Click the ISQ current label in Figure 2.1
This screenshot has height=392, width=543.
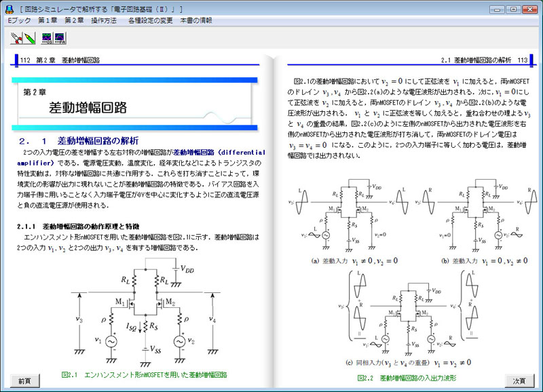tap(132, 327)
